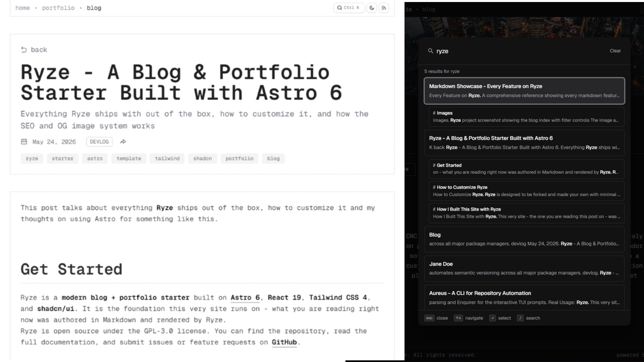Go to home in the top navigation

(23, 8)
